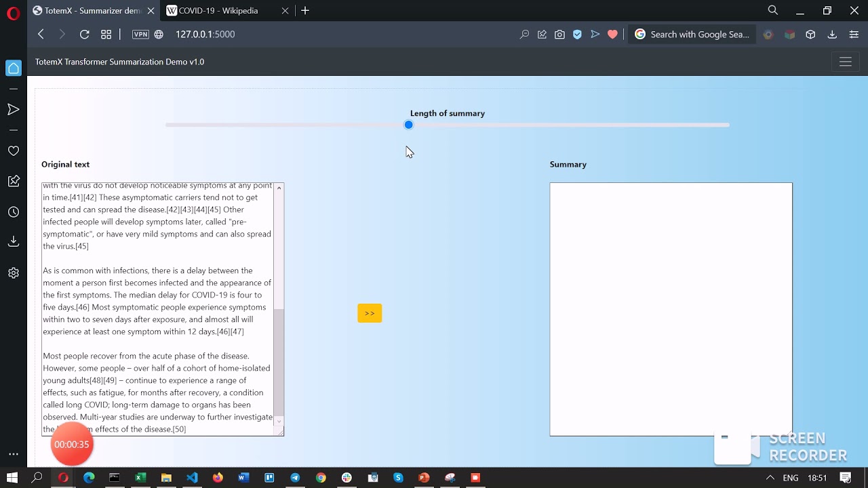This screenshot has height=488, width=868.
Task: Go back to the previous page
Action: tap(41, 34)
